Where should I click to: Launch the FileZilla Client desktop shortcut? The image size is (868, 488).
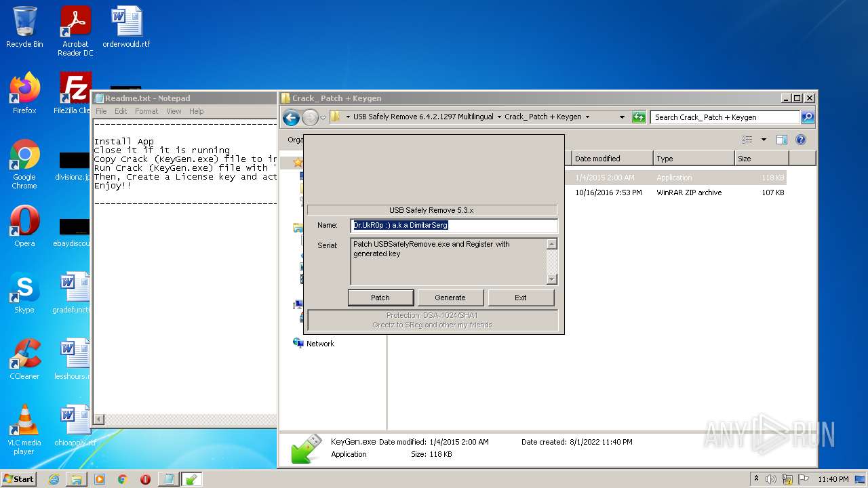coord(73,94)
